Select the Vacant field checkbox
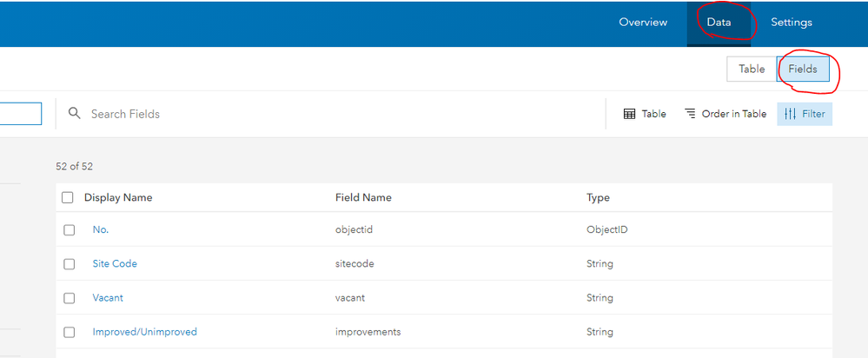This screenshot has width=868, height=358. pyautogui.click(x=70, y=298)
